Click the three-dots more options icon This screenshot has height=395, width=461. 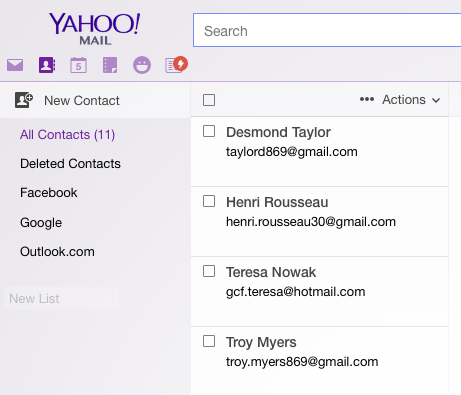click(367, 99)
